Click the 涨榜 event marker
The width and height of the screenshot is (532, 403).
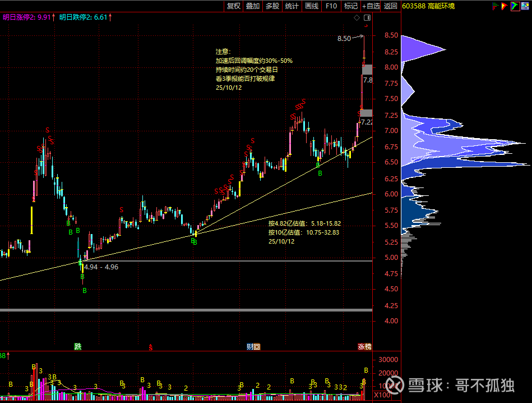[x=365, y=347]
